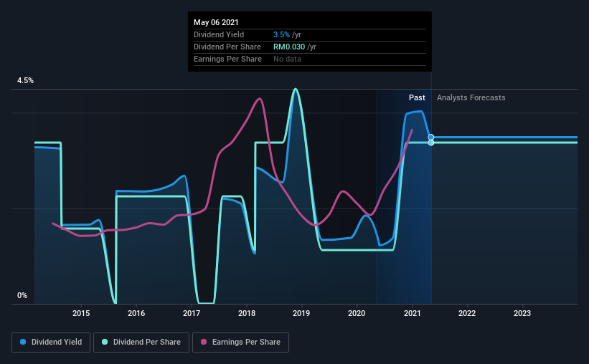Click the 2016 x-axis label
This screenshot has width=589, height=364.
pos(136,313)
